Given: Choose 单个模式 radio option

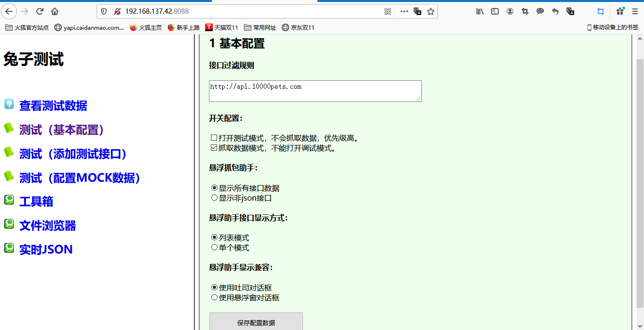Looking at the screenshot, I should coord(214,247).
